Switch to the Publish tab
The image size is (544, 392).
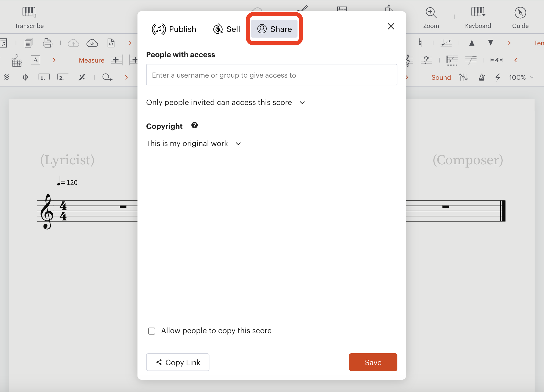174,29
